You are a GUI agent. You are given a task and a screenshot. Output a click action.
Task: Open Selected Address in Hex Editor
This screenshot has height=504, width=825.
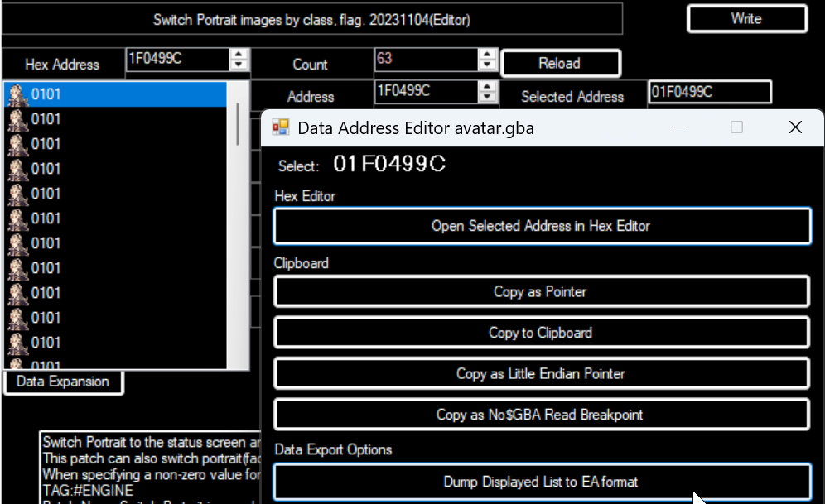[542, 226]
